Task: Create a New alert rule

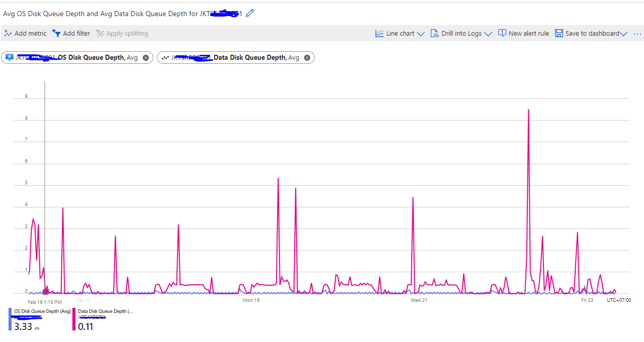Action: [523, 33]
